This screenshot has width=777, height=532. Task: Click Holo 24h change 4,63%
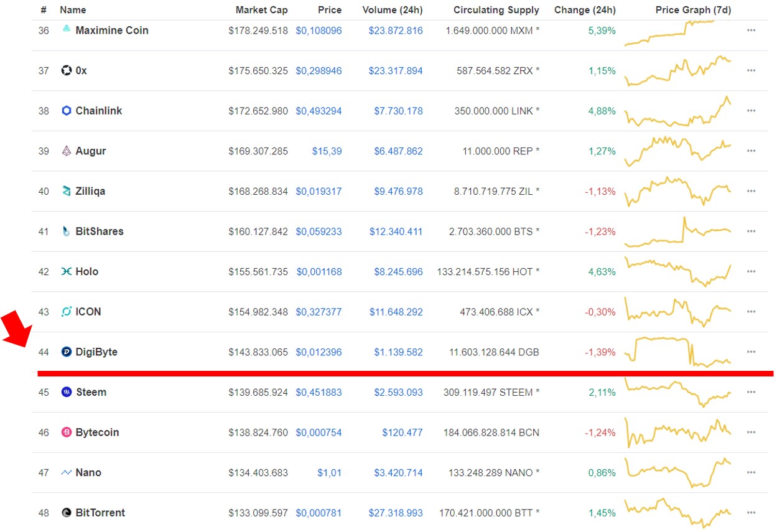pos(602,272)
